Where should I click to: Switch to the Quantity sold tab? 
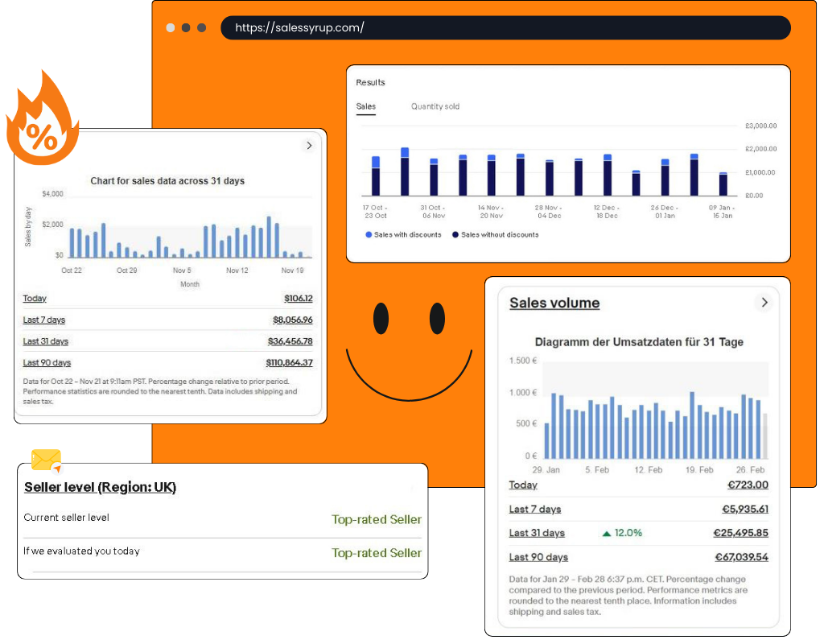tap(435, 106)
